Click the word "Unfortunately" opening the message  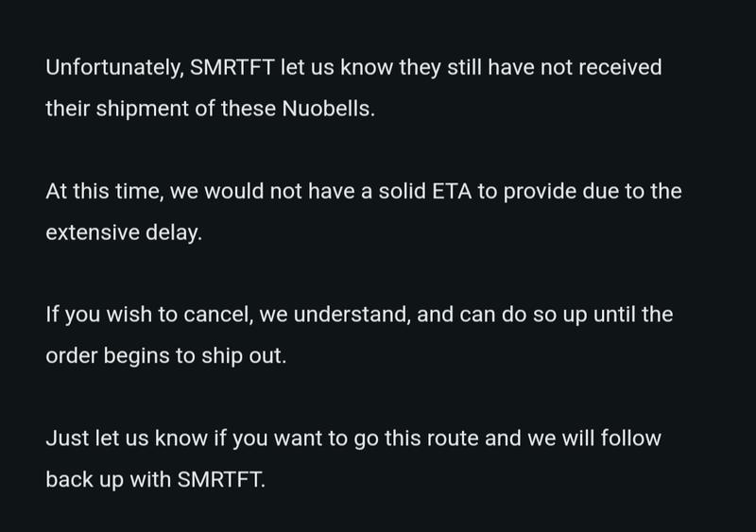click(113, 67)
